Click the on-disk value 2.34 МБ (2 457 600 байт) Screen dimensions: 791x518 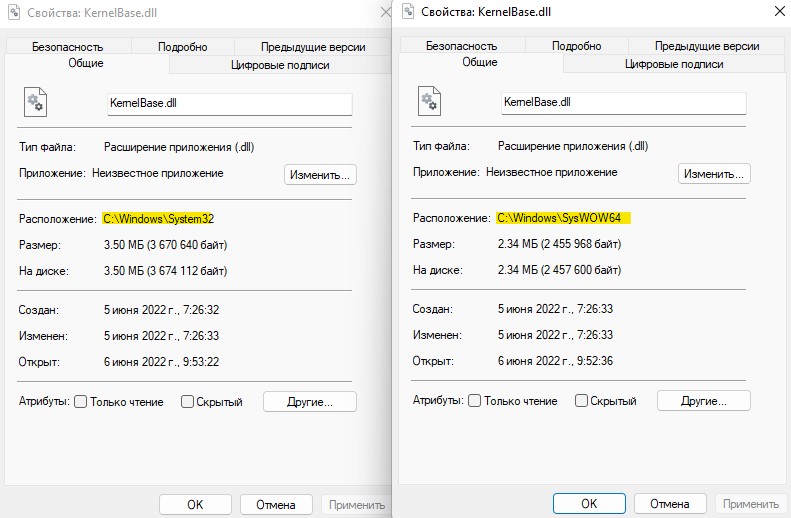pyautogui.click(x=559, y=270)
